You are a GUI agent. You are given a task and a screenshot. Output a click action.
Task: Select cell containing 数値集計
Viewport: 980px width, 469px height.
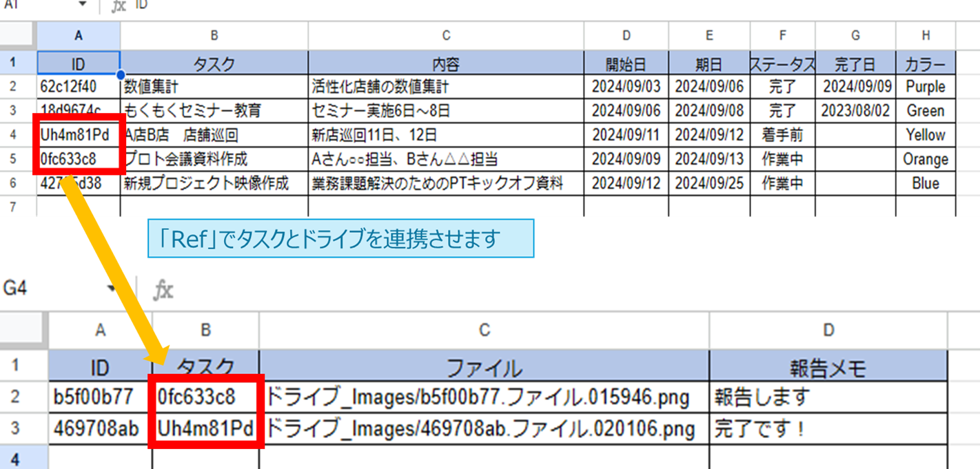pyautogui.click(x=214, y=87)
